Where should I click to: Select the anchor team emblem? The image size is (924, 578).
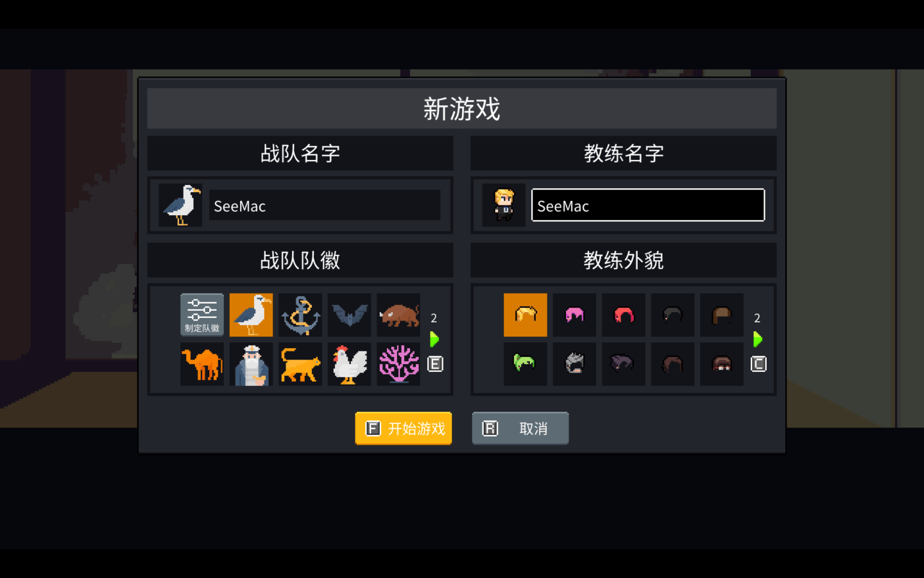[300, 315]
